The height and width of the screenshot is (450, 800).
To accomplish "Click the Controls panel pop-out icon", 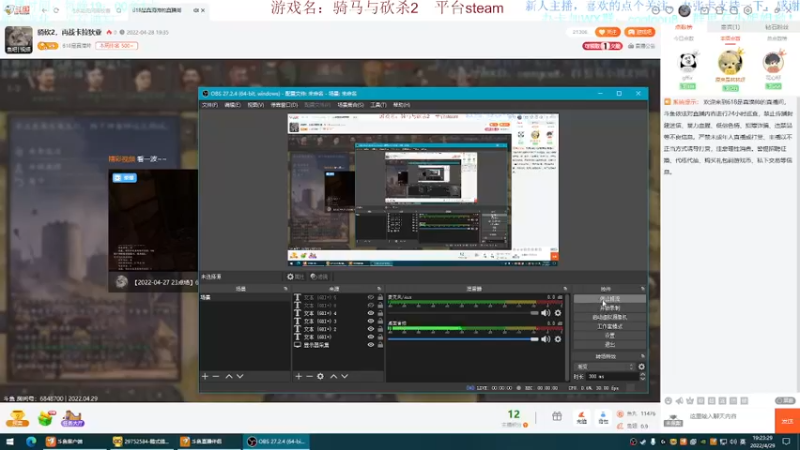I will pos(642,289).
